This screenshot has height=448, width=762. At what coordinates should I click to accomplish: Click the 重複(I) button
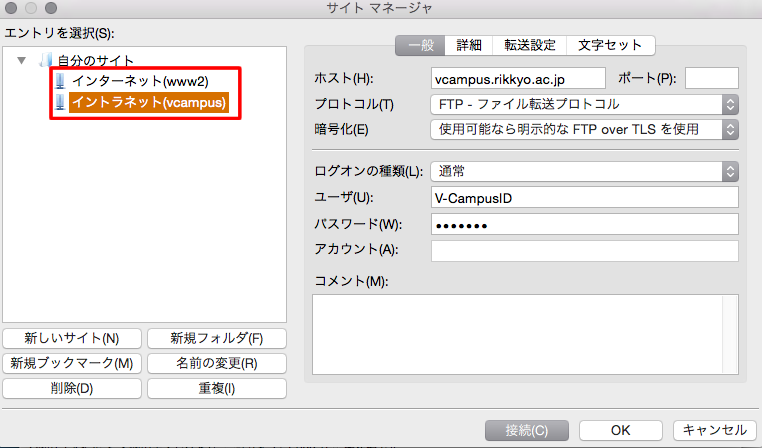point(217,388)
